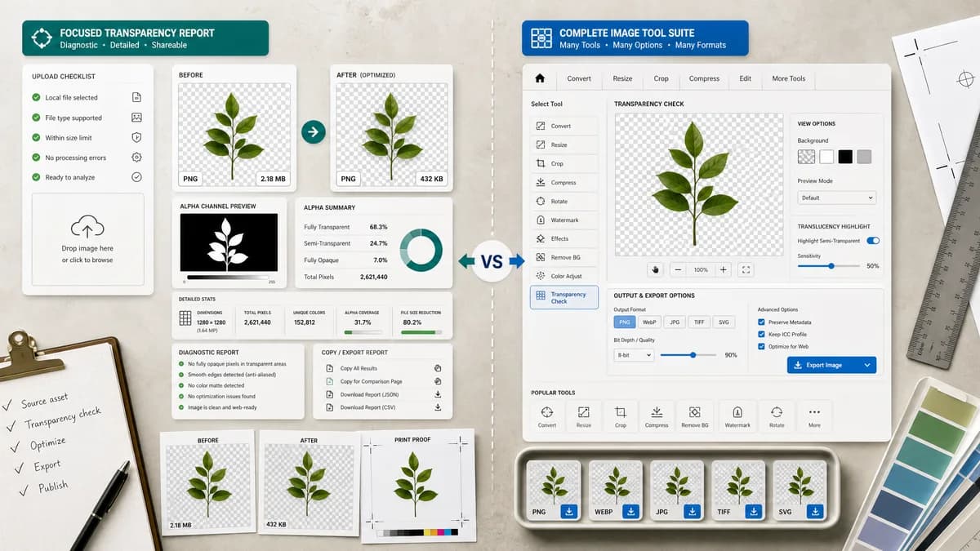Click the download icon beside Download Report (JSON)
Image resolution: width=980 pixels, height=551 pixels.
[x=438, y=394]
